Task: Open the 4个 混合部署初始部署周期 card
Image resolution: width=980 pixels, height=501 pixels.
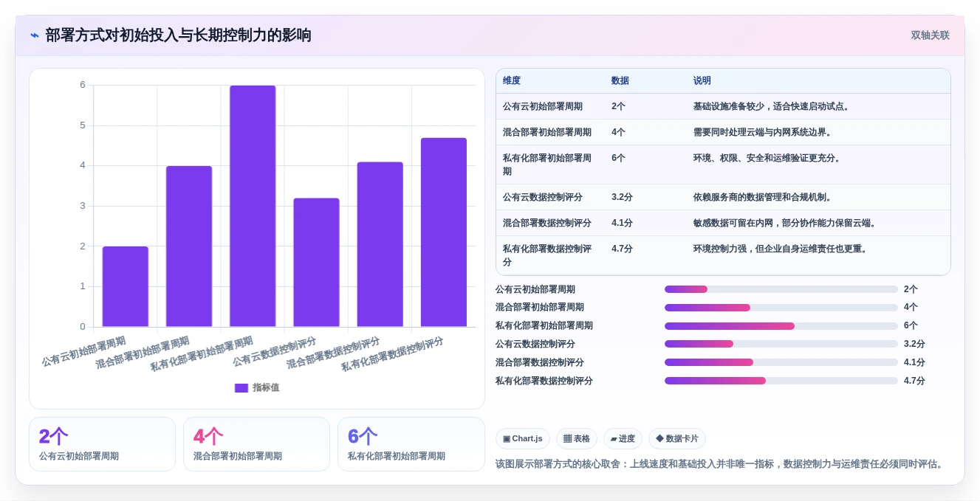Action: coord(256,444)
